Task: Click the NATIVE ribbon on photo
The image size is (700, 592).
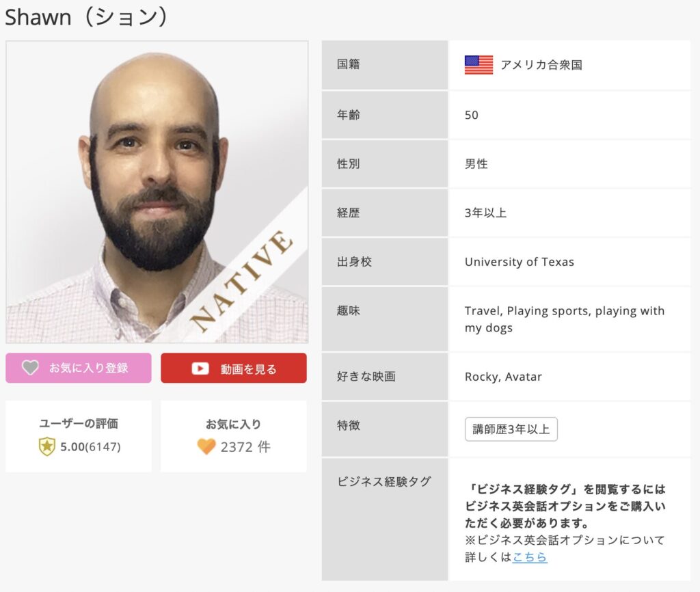Action: (x=241, y=280)
